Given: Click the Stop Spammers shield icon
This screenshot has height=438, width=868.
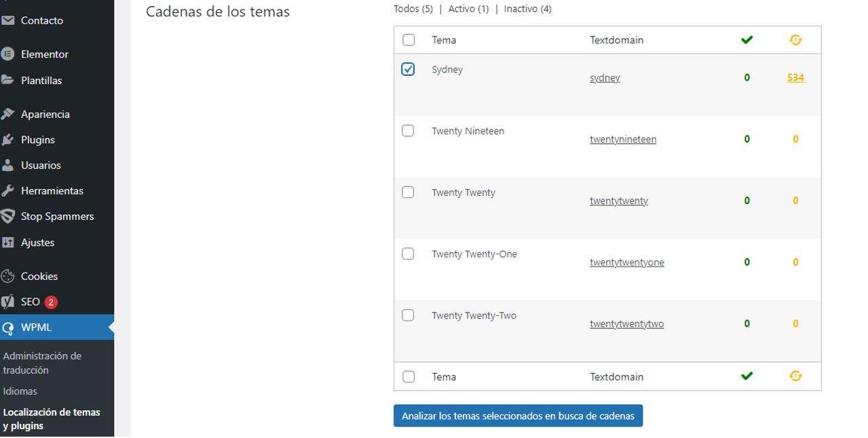Looking at the screenshot, I should coord(7,216).
